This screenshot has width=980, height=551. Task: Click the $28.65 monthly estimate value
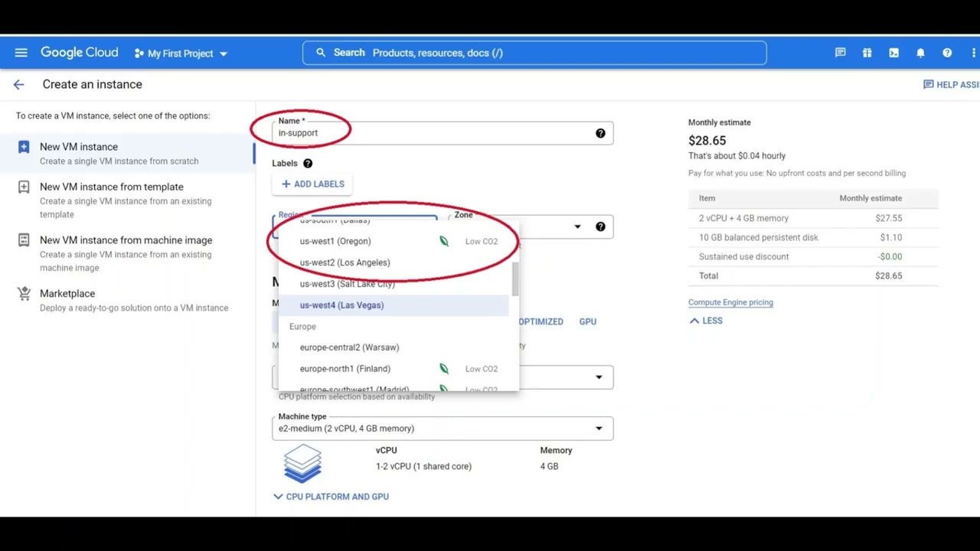click(707, 141)
